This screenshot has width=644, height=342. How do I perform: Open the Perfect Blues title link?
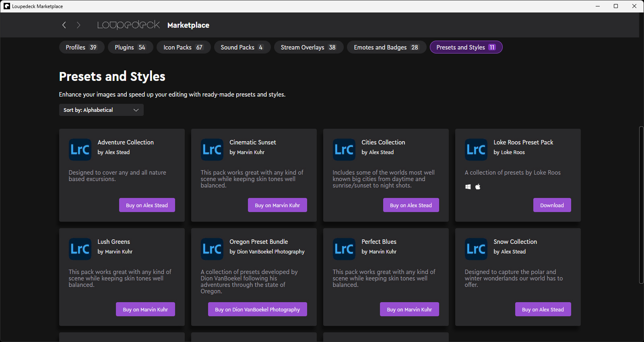pos(379,242)
